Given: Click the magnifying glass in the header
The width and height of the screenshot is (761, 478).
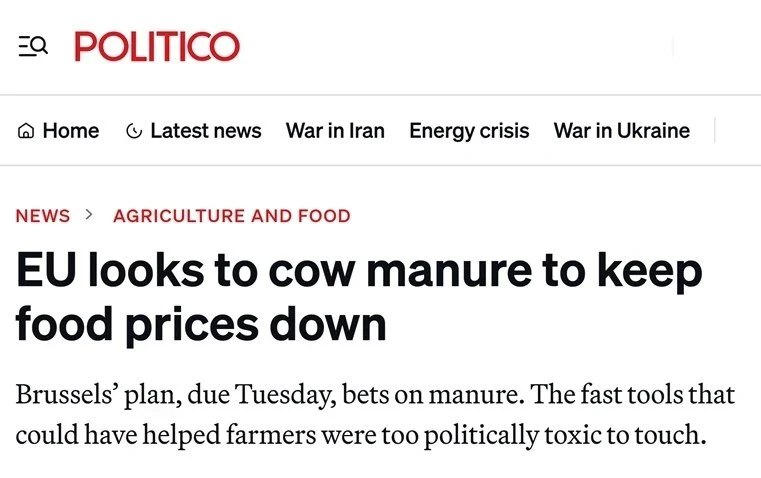Looking at the screenshot, I should 39,45.
